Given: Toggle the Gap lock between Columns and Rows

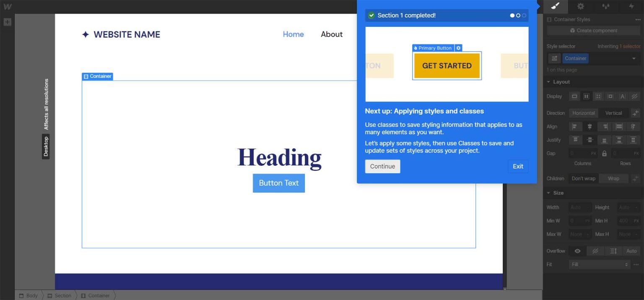Looking at the screenshot, I should pyautogui.click(x=604, y=153).
